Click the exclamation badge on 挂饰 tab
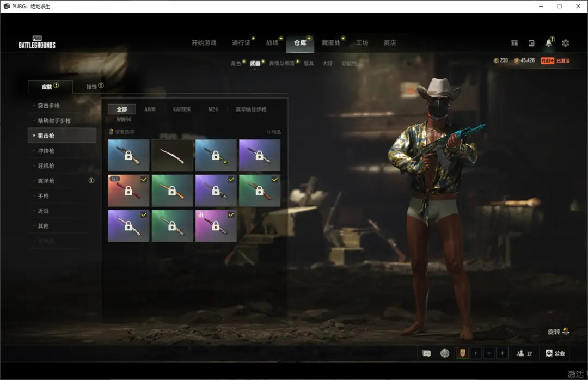The image size is (588, 380). click(101, 85)
